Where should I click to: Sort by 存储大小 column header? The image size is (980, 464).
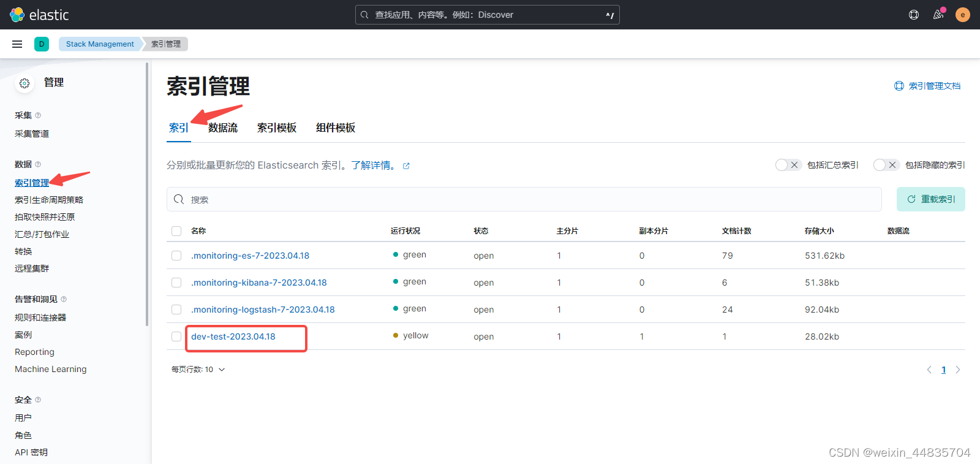[820, 231]
